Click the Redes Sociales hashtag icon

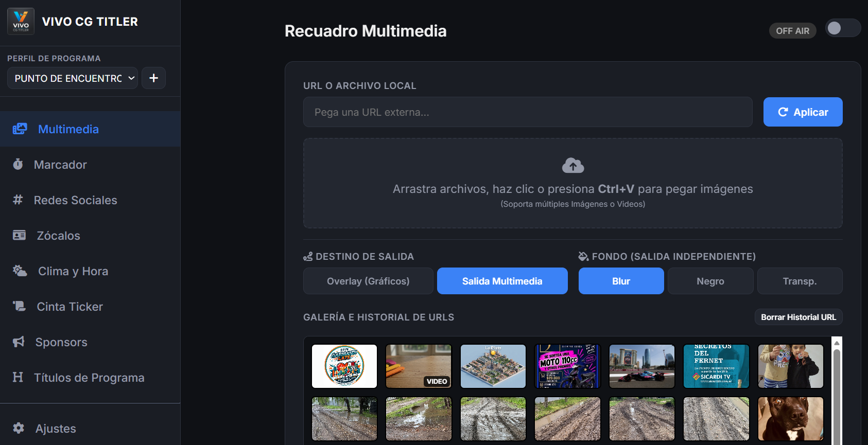coord(18,200)
